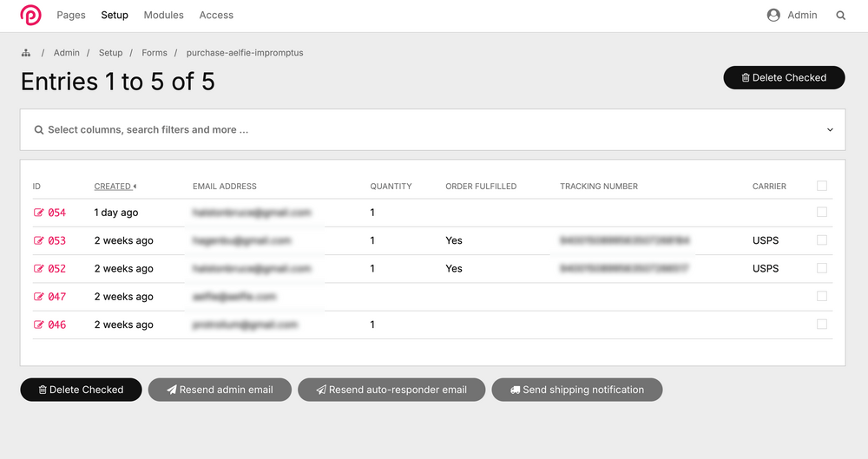Click edit icon for entry 046
The width and height of the screenshot is (868, 459).
pos(38,325)
